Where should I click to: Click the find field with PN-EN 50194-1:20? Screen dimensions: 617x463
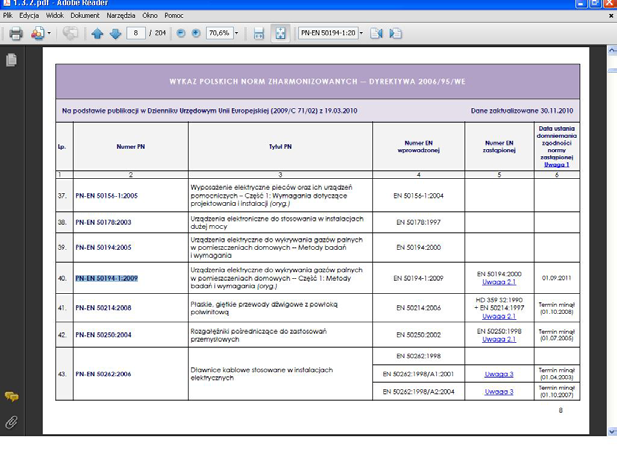click(x=328, y=33)
